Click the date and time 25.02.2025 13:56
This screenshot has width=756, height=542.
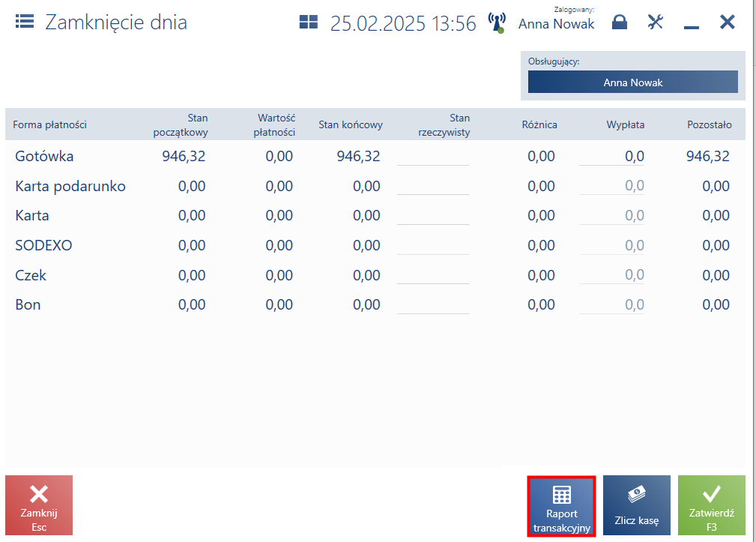coord(403,24)
